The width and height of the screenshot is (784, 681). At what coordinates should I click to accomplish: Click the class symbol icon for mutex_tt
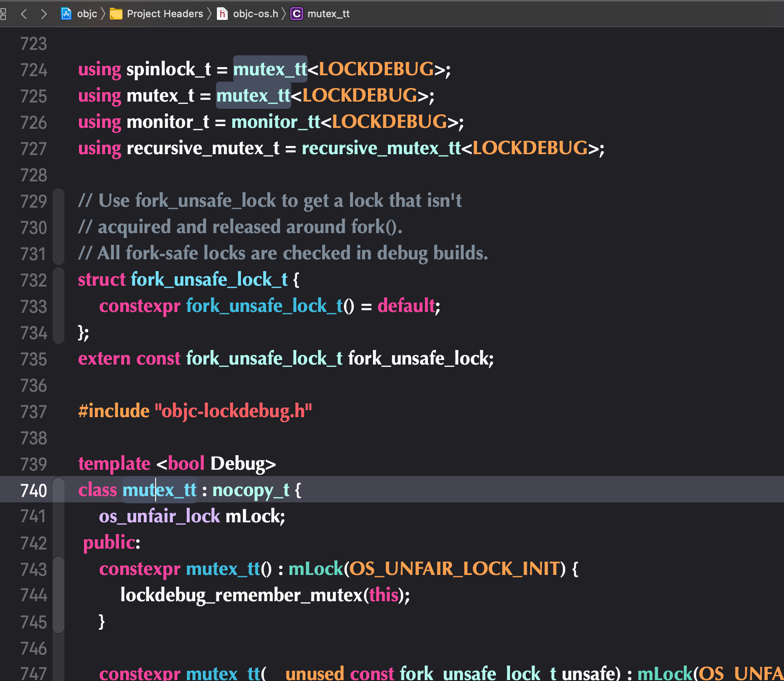[297, 14]
